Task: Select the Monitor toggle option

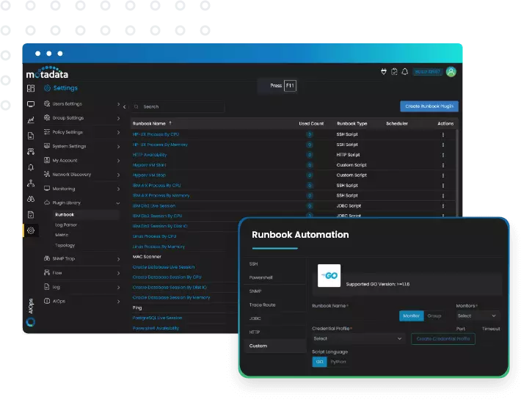Action: pyautogui.click(x=411, y=316)
